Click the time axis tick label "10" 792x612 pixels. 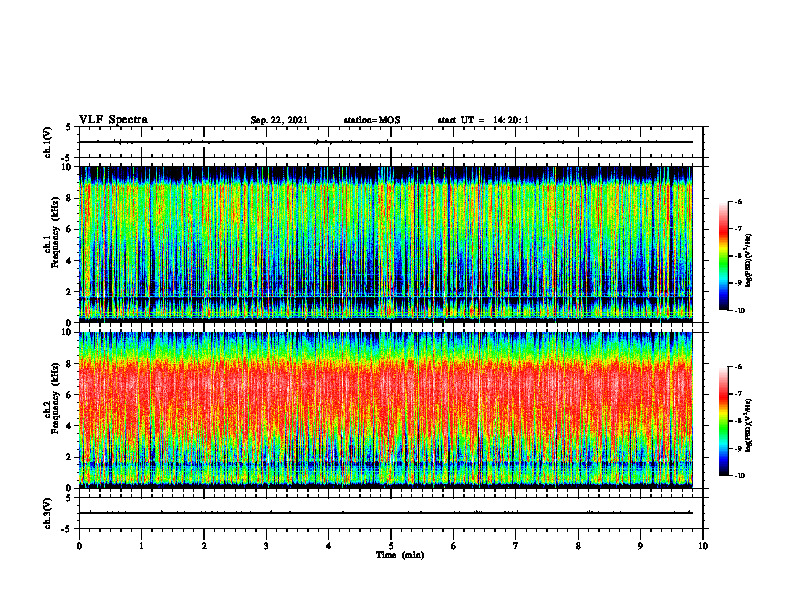pos(703,546)
